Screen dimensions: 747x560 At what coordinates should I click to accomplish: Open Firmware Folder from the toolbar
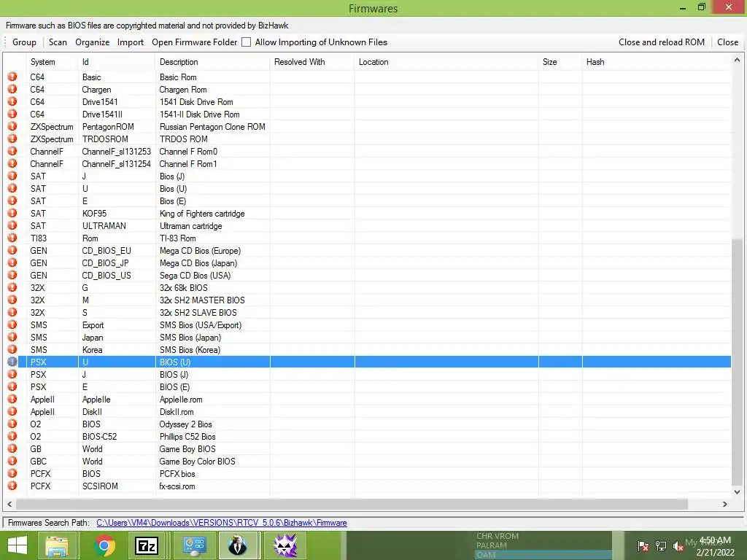[194, 42]
